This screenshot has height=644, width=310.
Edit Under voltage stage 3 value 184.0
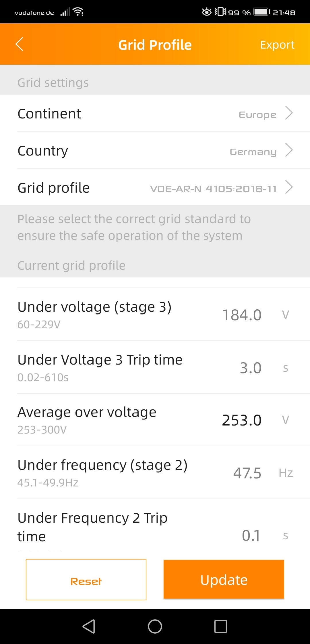coord(242,315)
